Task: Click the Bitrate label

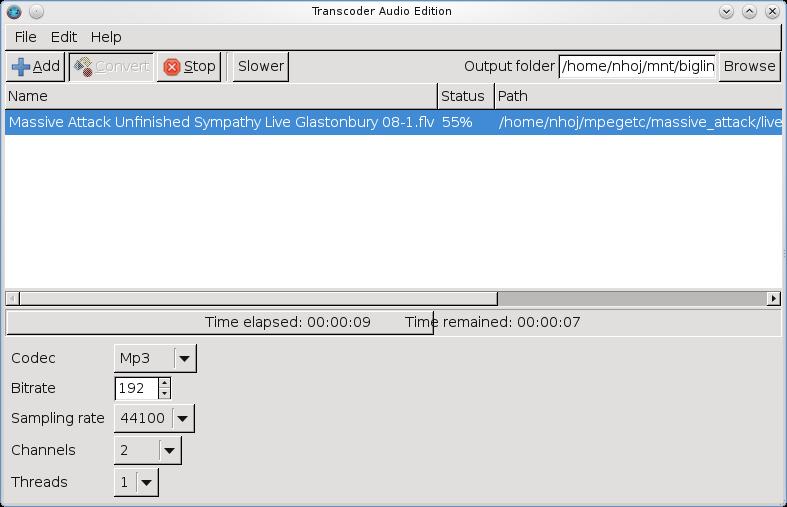Action: pyautogui.click(x=33, y=388)
